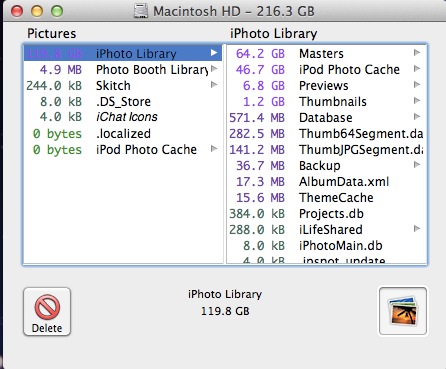This screenshot has width=446, height=369.
Task: Click the Macintosh HD drive icon in title
Action: 141,11
